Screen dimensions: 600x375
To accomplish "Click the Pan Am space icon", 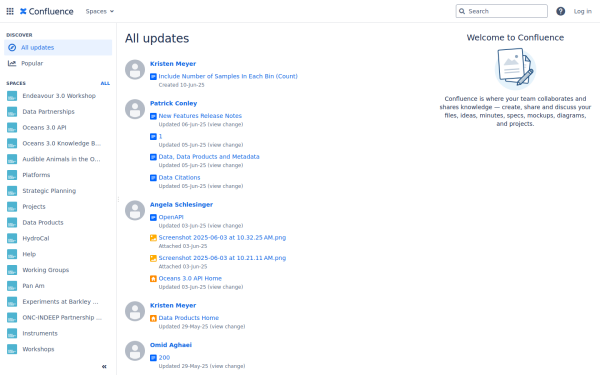I will pos(12,286).
